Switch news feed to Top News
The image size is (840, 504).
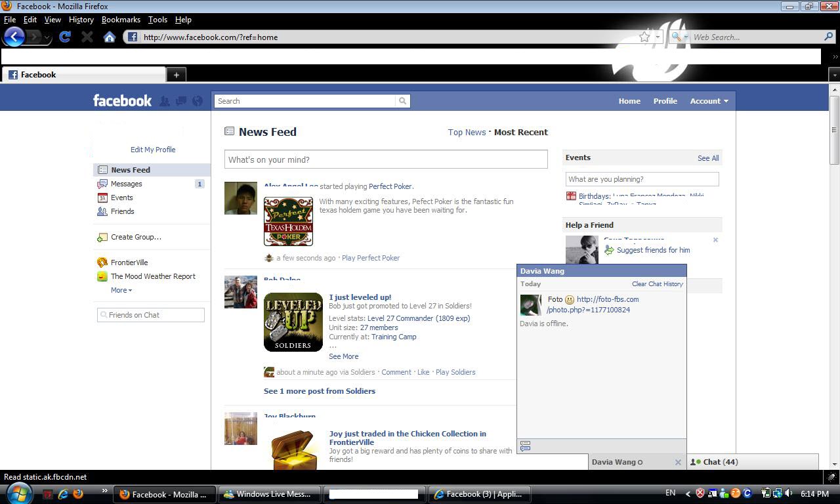pos(467,132)
